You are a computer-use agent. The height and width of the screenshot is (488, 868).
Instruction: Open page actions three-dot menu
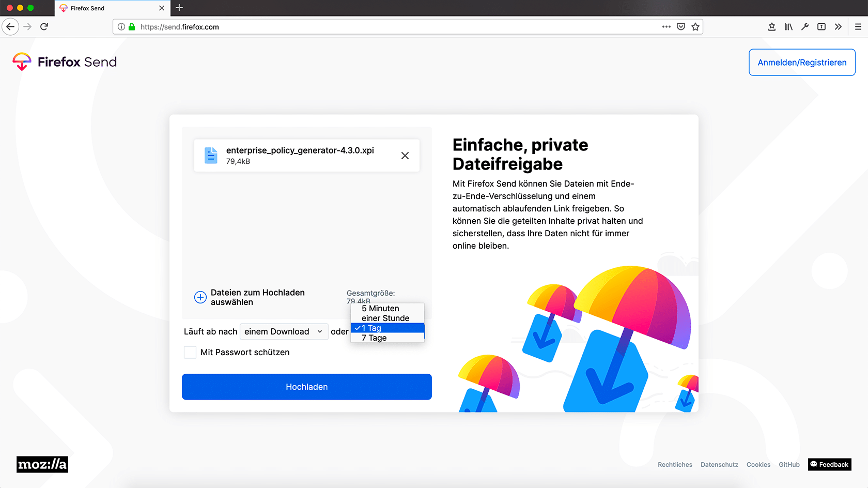667,27
